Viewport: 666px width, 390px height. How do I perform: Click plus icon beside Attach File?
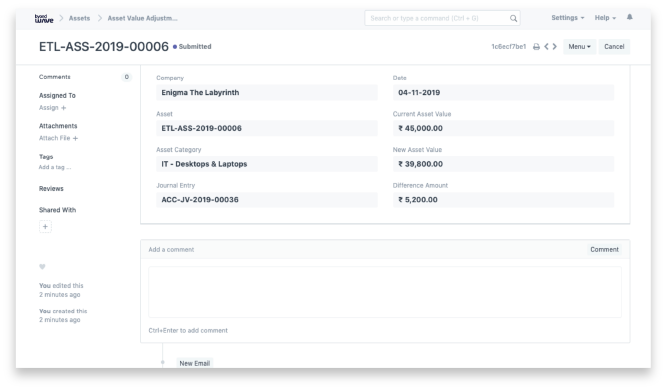[x=75, y=138]
